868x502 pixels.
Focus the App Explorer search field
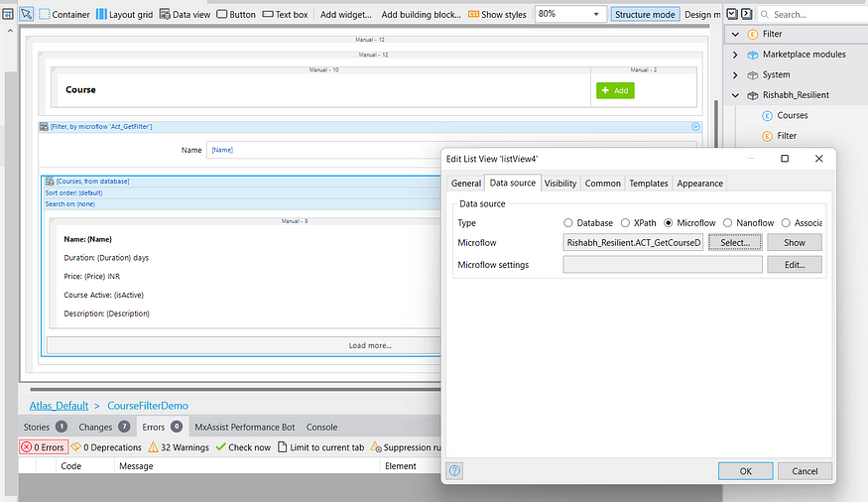pos(813,15)
